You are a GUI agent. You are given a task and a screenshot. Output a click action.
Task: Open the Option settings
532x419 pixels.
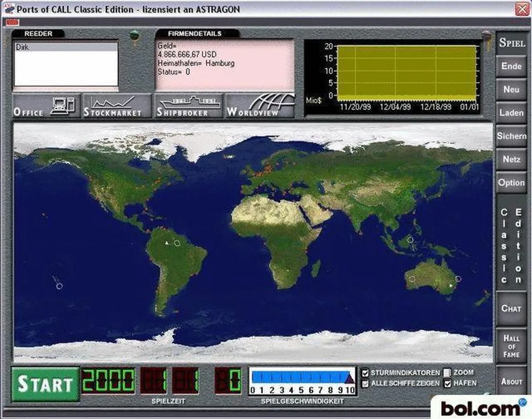511,183
